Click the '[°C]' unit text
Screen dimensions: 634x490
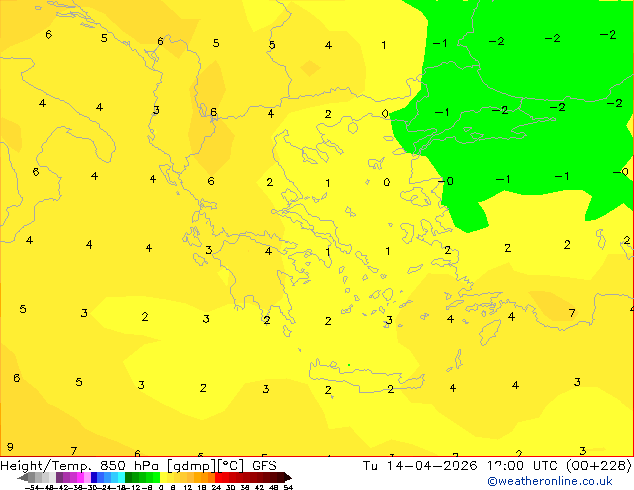click(231, 466)
